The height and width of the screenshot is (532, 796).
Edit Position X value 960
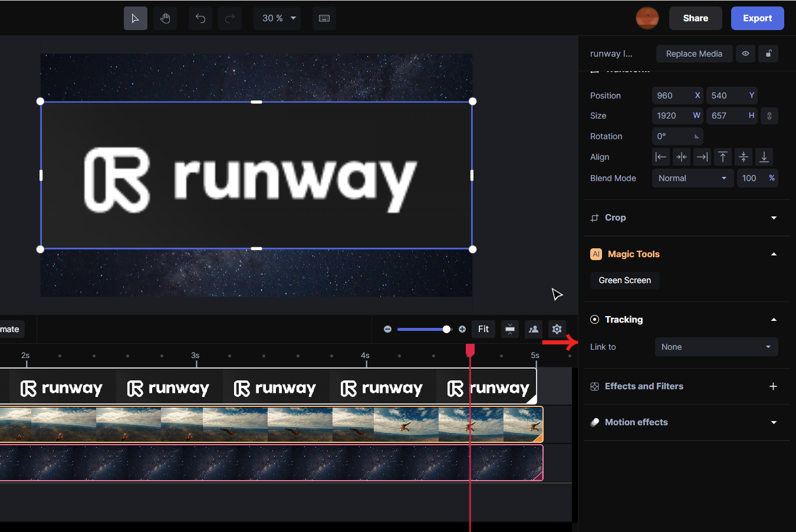tap(677, 96)
